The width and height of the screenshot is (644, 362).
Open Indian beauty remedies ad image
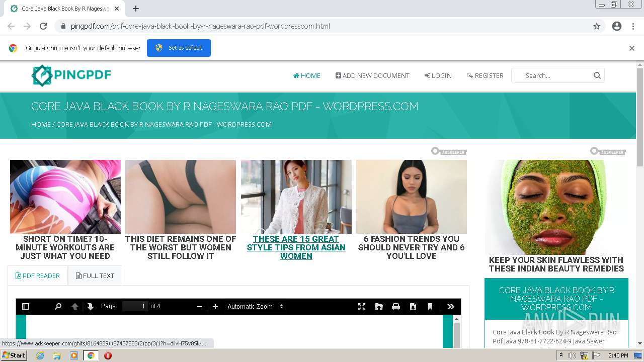click(x=556, y=207)
